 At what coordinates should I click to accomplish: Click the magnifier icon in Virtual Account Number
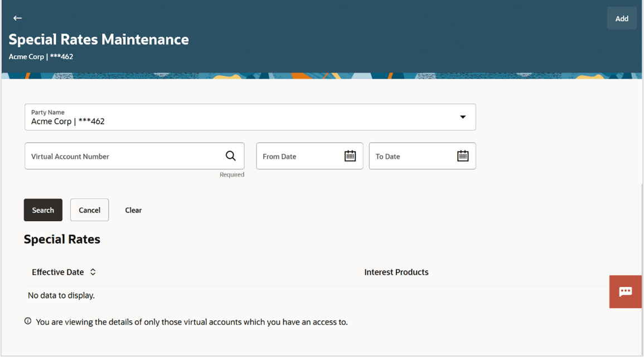click(x=230, y=156)
